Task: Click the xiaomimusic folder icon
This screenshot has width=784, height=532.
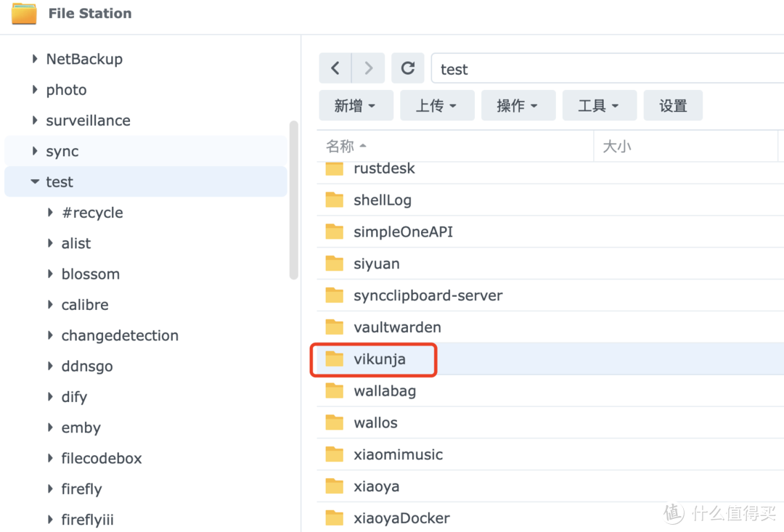Action: click(334, 455)
